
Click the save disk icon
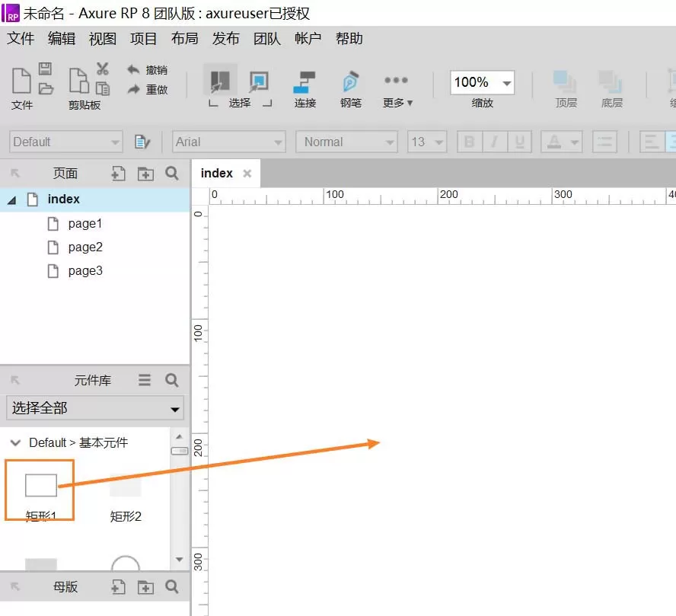pos(45,69)
